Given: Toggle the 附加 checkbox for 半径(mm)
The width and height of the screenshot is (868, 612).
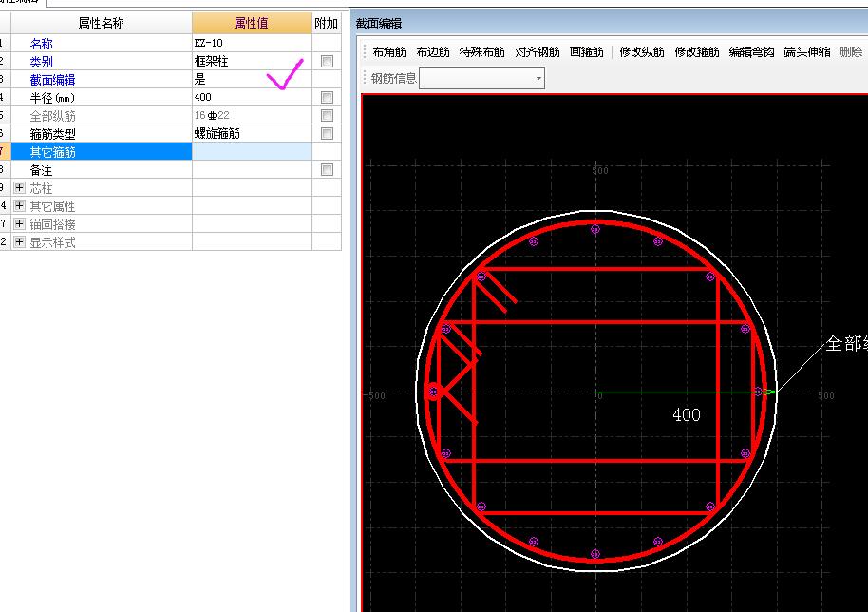Looking at the screenshot, I should [327, 98].
